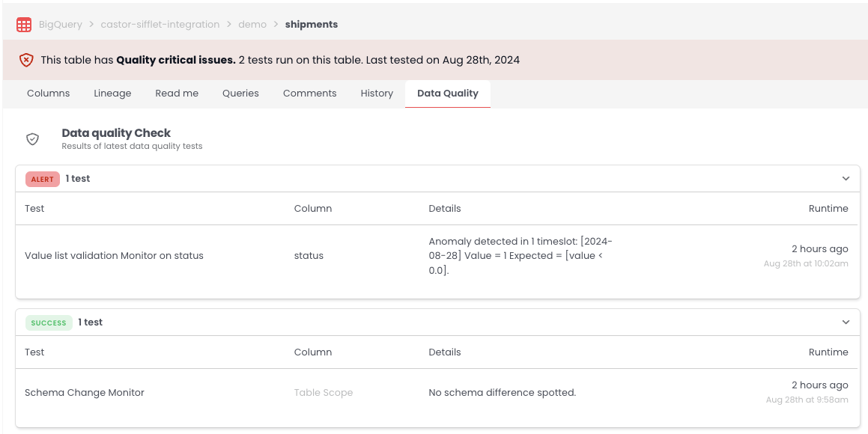Open the Columns tab
This screenshot has width=868, height=434.
pyautogui.click(x=48, y=94)
